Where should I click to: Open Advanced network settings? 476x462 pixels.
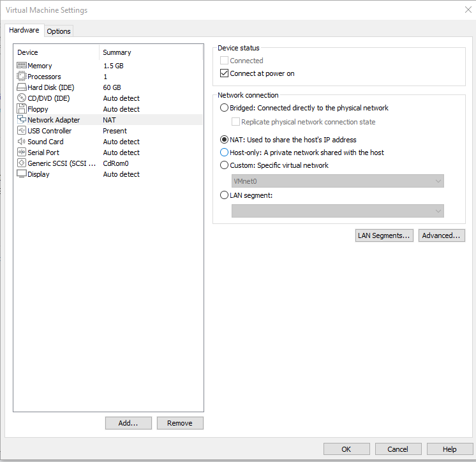442,235
